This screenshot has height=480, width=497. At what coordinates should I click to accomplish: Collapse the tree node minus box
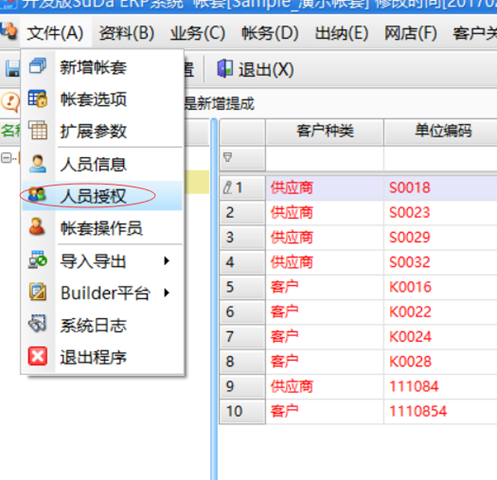click(6, 157)
